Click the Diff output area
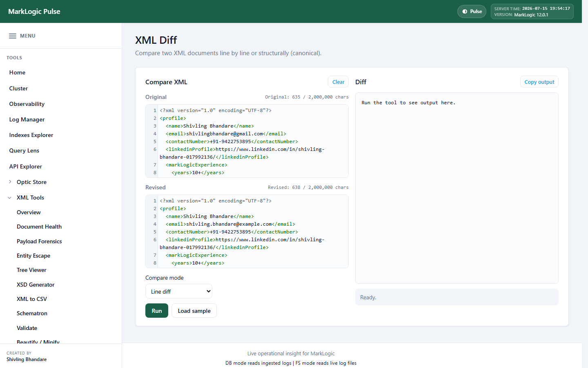The width and height of the screenshot is (588, 368). click(x=457, y=188)
